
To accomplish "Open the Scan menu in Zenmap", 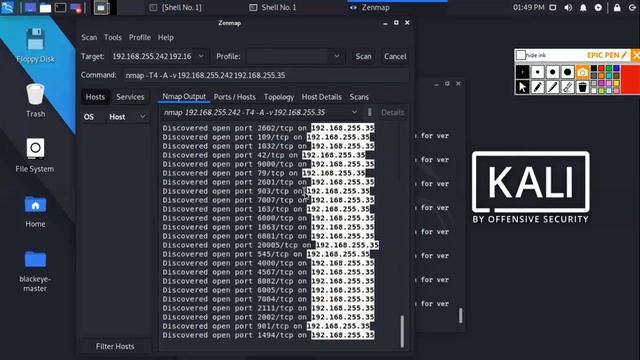I will [x=89, y=37].
